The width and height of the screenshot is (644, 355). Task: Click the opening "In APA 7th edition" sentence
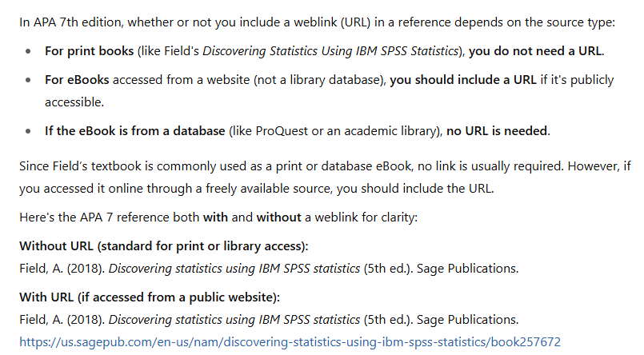coord(317,22)
